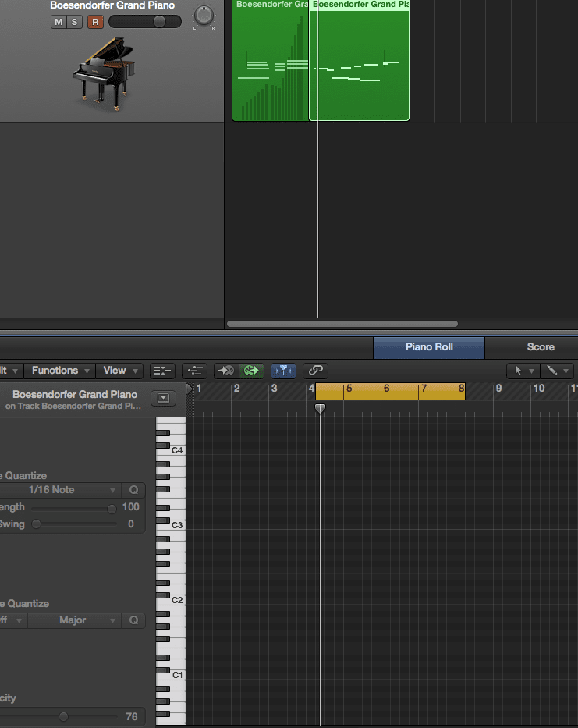The width and height of the screenshot is (578, 728).
Task: Click the C3 piano key
Action: click(x=172, y=525)
